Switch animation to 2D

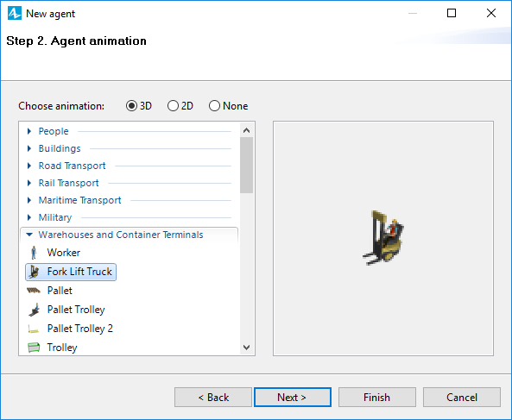coord(173,106)
